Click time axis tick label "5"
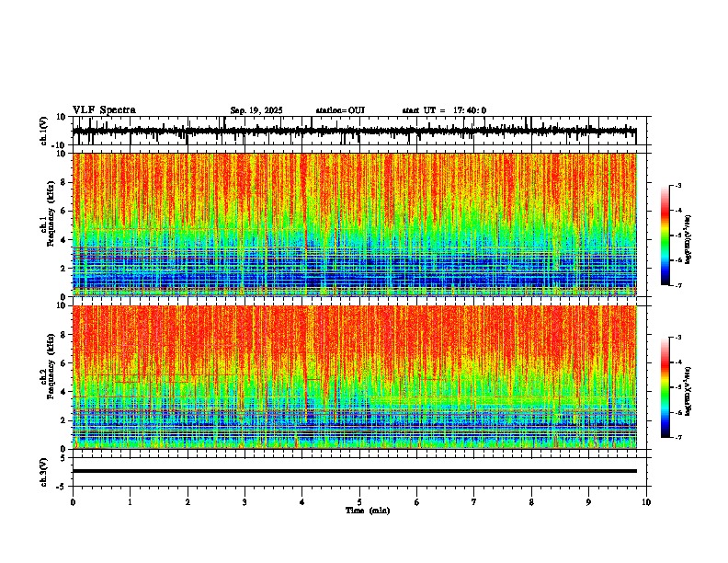 pyautogui.click(x=359, y=502)
